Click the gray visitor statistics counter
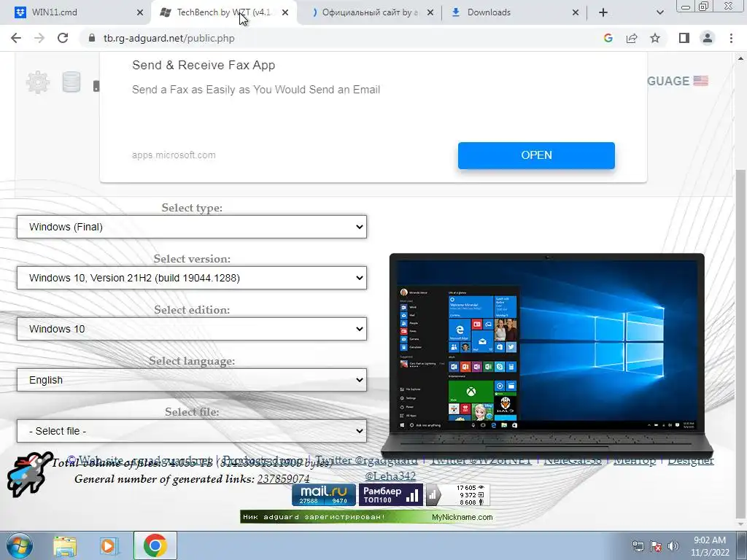The image size is (747, 560). click(x=457, y=495)
